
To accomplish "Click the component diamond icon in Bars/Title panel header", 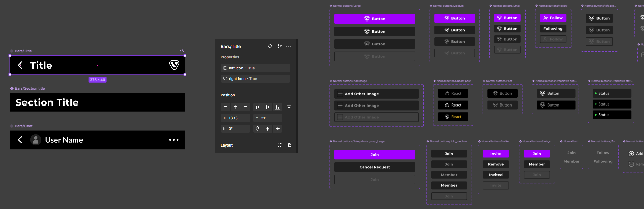I will pos(270,46).
